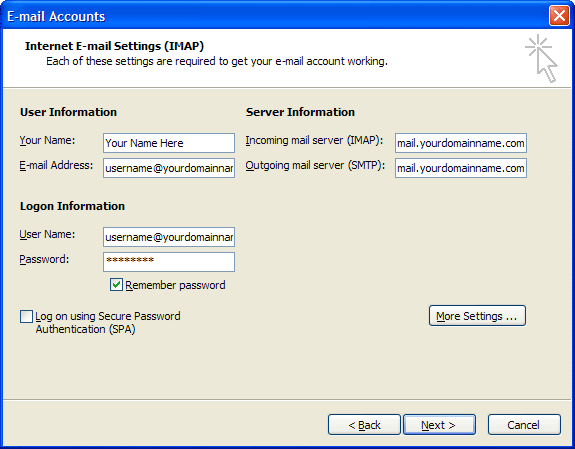Enable Log on using Secure Password Authentication
575x449 pixels.
point(26,316)
